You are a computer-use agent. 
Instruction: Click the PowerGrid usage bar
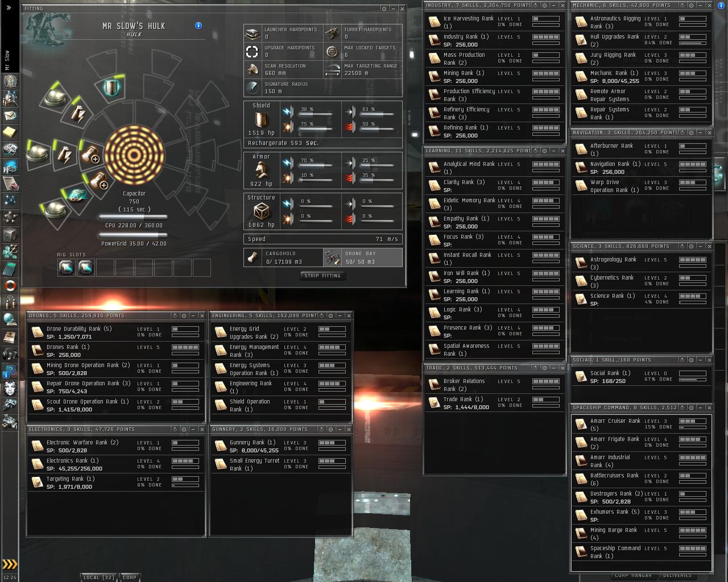(x=133, y=235)
